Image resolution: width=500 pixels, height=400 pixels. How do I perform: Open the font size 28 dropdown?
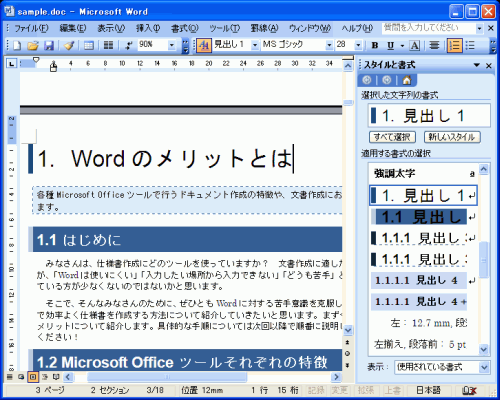358,45
